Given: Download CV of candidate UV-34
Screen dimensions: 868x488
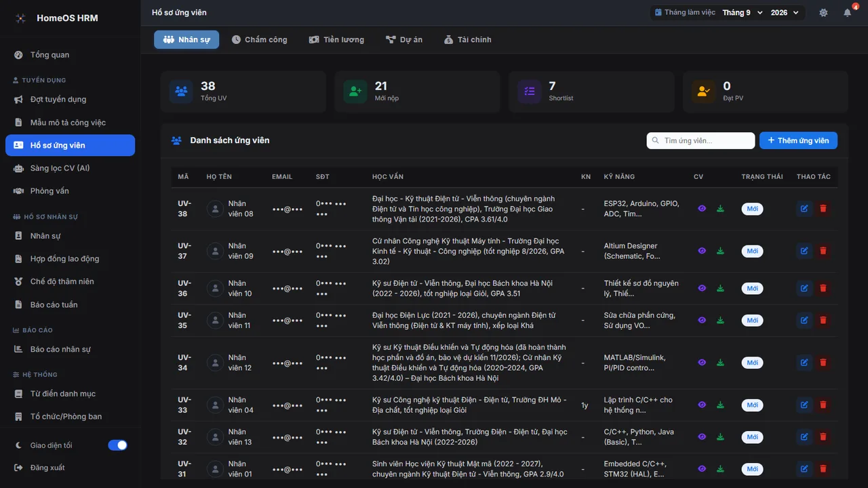Looking at the screenshot, I should coord(720,363).
